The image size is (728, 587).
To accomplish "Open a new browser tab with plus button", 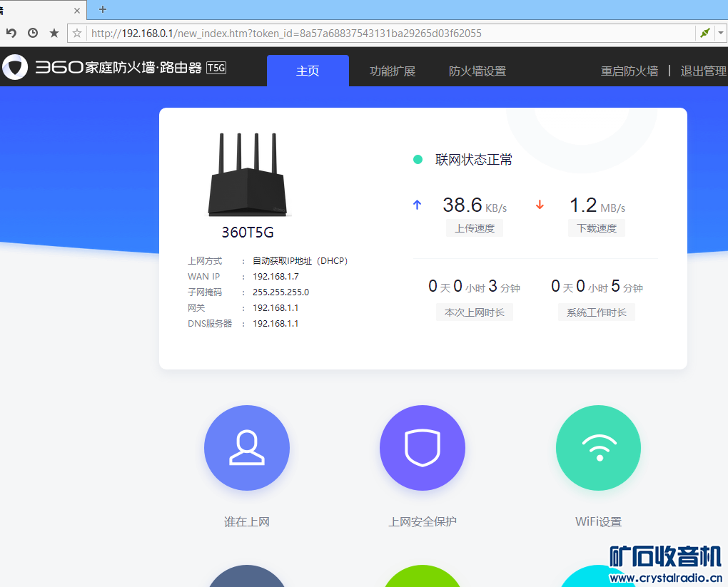I will [x=103, y=9].
